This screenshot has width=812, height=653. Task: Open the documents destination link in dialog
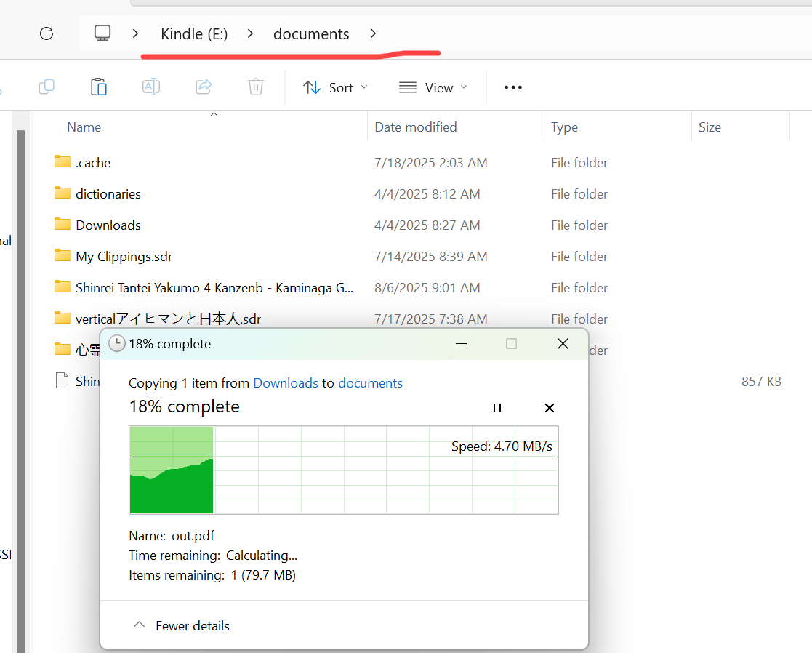tap(370, 383)
